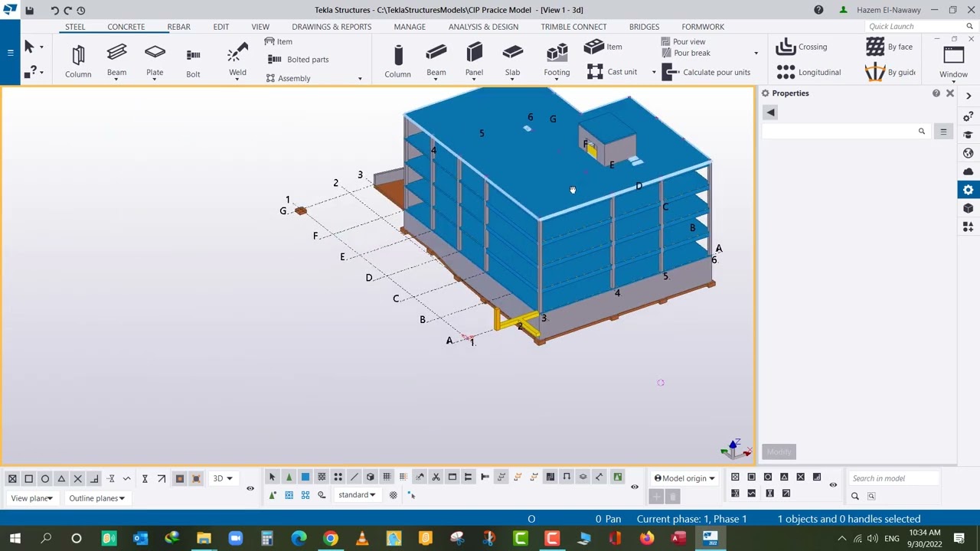
Task: Toggle perpendicular snap switch in snapping toolbar
Action: tap(94, 478)
